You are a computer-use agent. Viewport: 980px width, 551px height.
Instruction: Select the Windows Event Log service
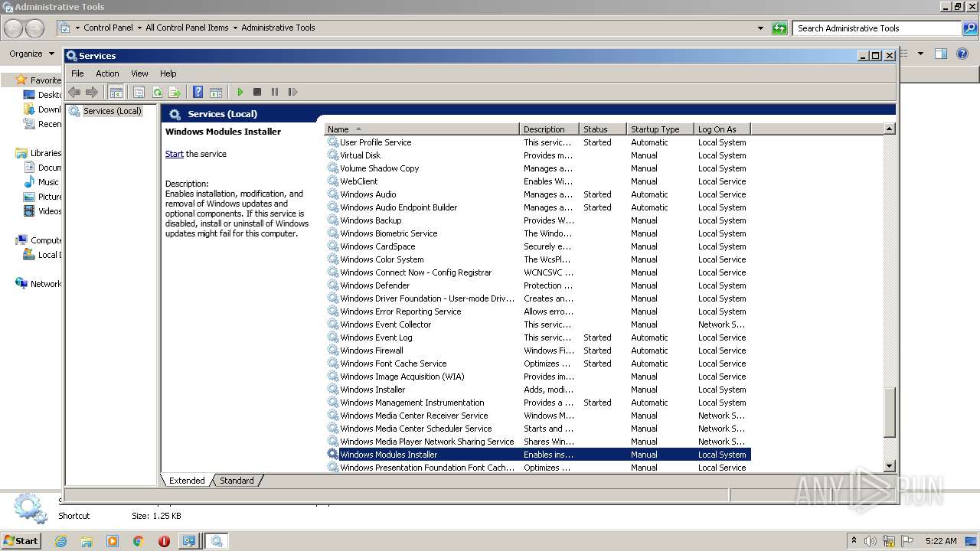537,337
